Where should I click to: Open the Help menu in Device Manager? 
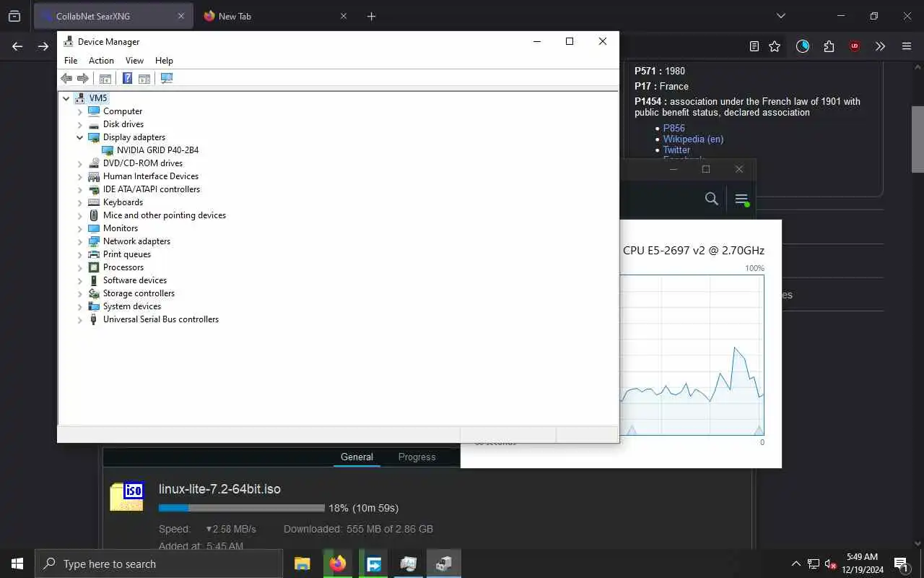pos(164,61)
